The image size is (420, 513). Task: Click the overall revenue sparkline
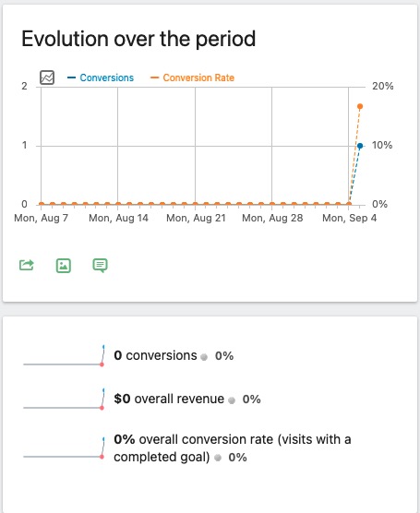point(64,400)
